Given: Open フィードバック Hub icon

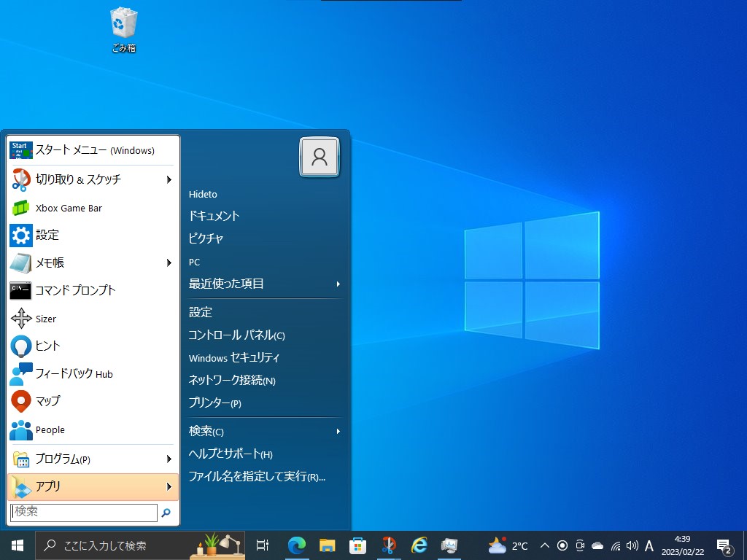Looking at the screenshot, I should 21,374.
